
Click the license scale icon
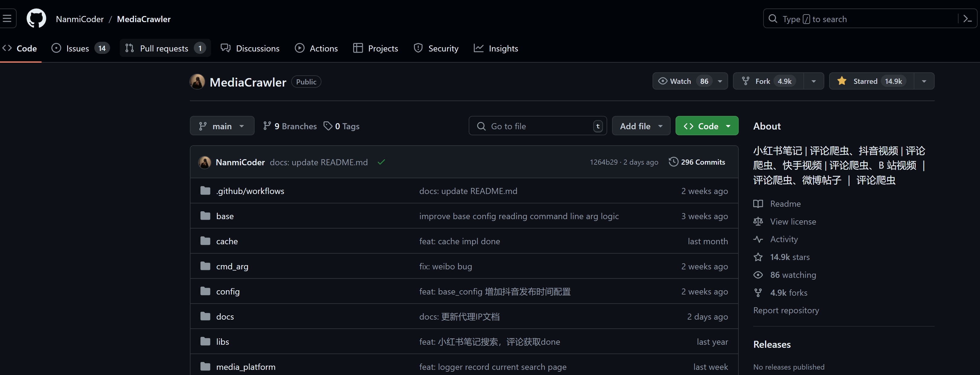(x=758, y=222)
